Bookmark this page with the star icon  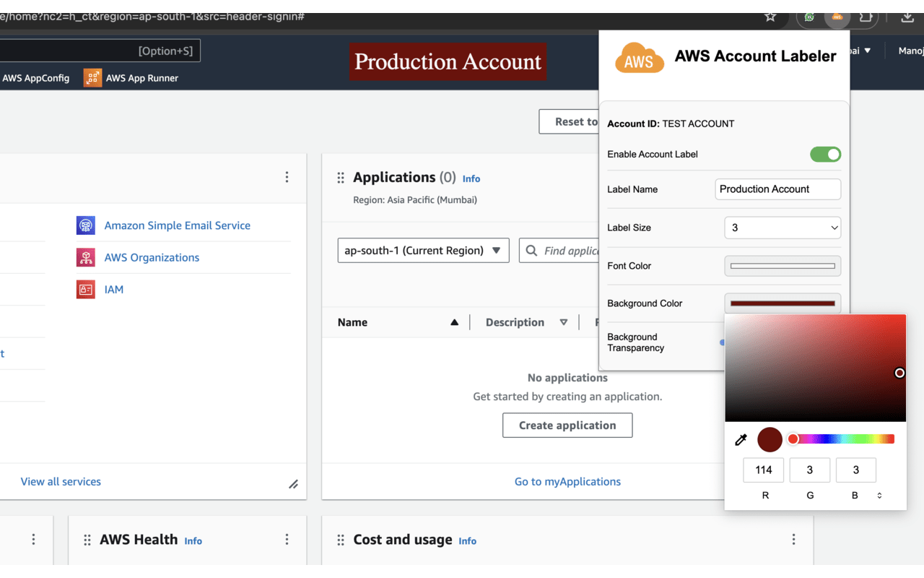(x=770, y=18)
